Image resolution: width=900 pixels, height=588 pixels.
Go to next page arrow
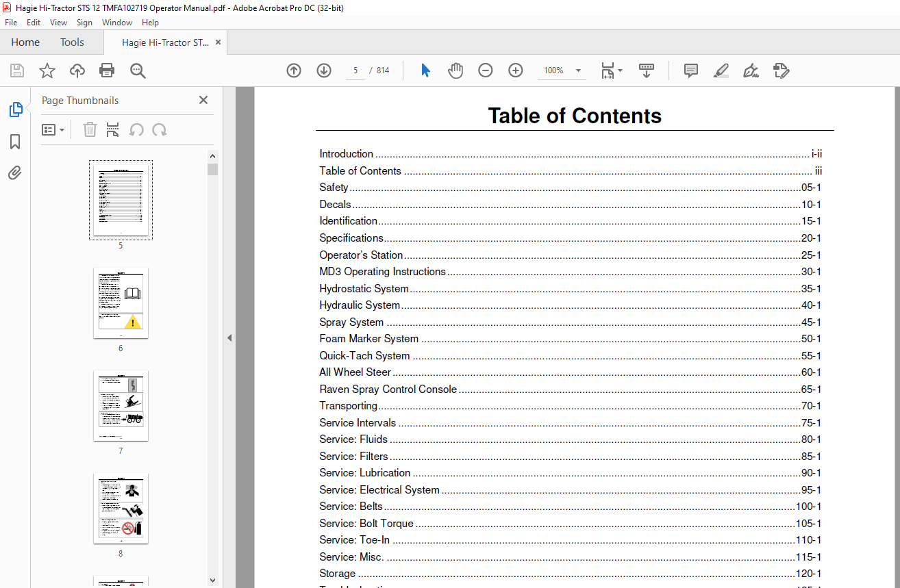click(324, 71)
